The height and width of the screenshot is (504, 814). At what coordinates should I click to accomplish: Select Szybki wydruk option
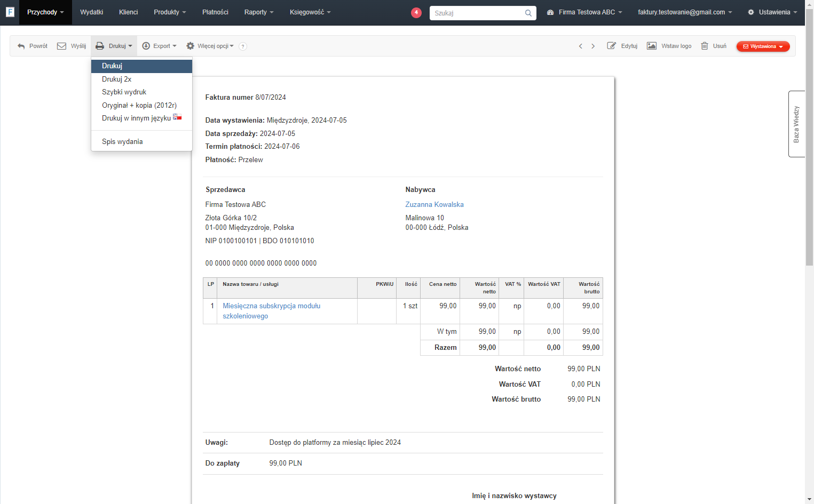pyautogui.click(x=141, y=92)
